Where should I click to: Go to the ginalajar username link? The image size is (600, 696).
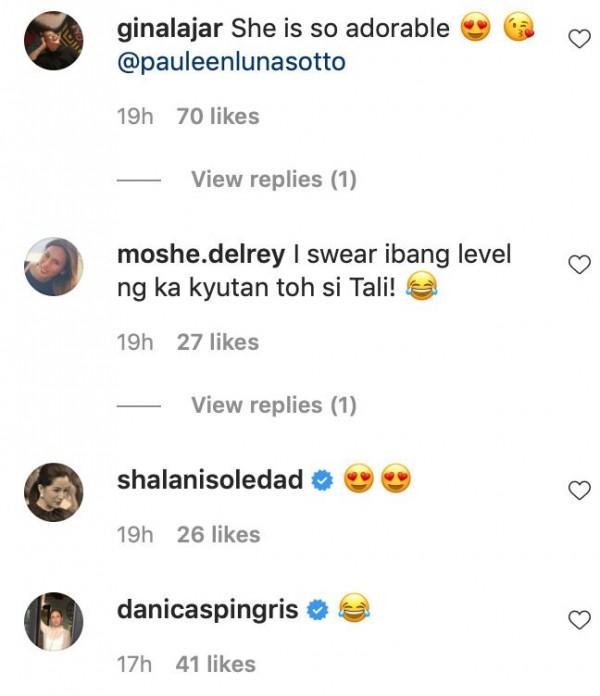coord(171,29)
